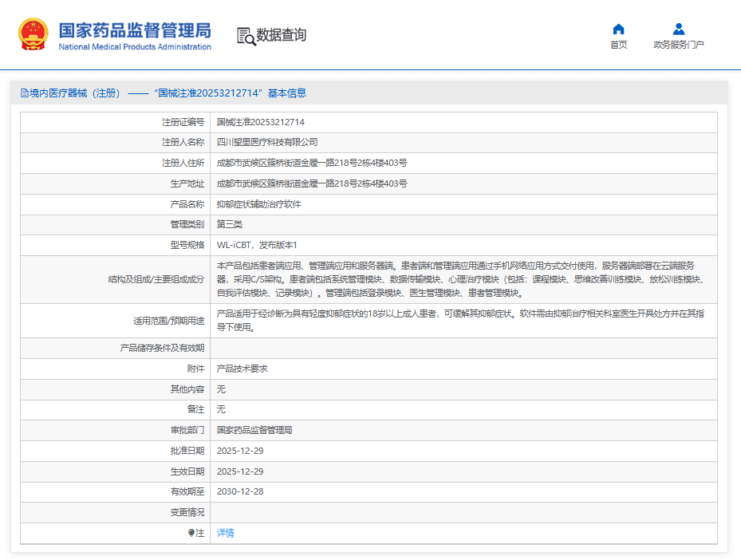Click the 数据查询 heading text
The width and height of the screenshot is (741, 560).
282,35
